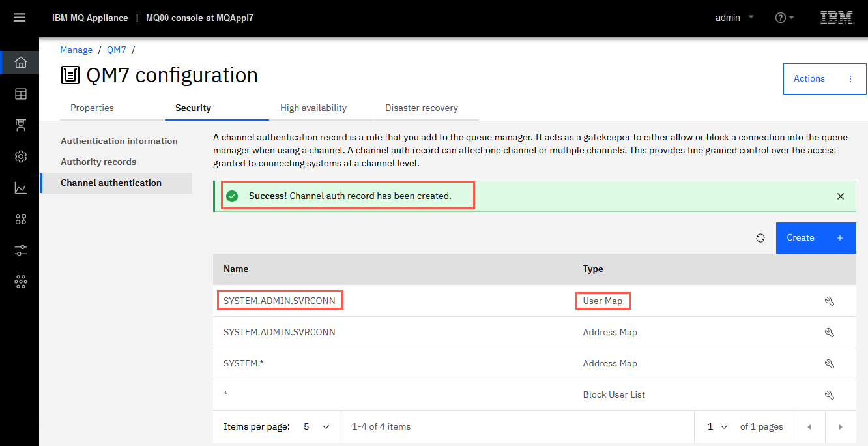Edit the * Block User List record wrench
868x446 pixels.
[x=830, y=395]
